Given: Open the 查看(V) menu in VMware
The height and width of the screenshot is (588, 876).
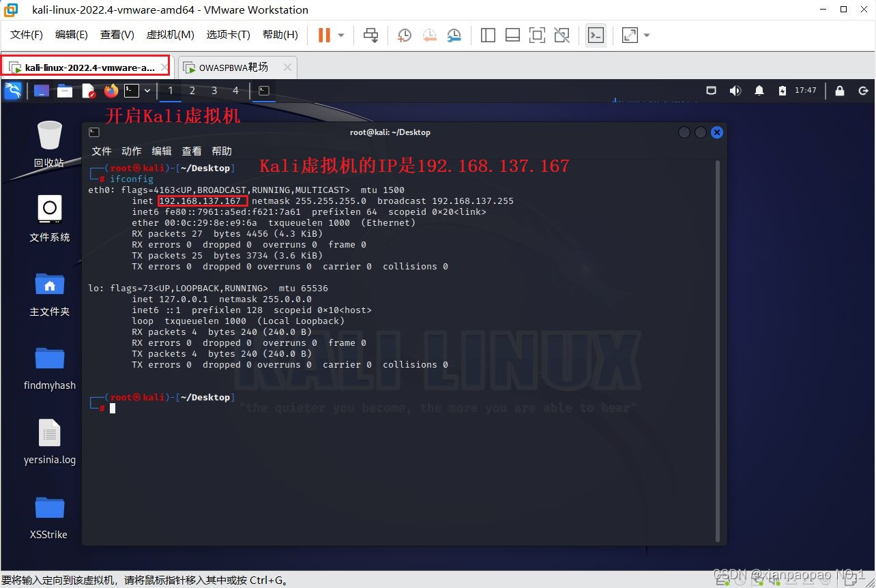Looking at the screenshot, I should click(x=117, y=35).
